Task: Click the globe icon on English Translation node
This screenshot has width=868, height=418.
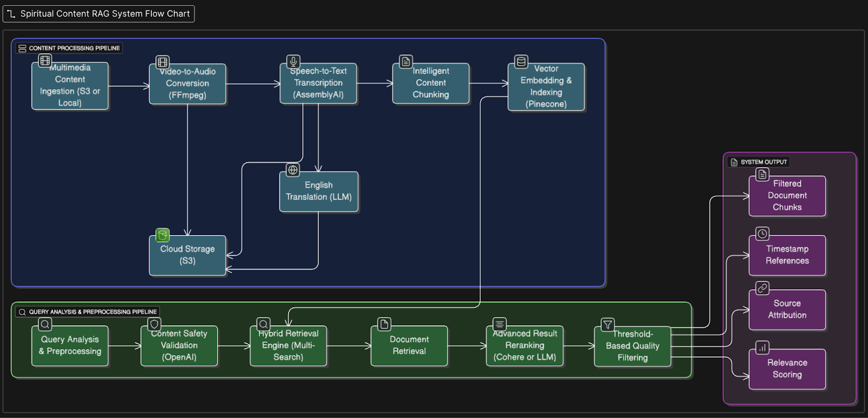Action: [293, 170]
